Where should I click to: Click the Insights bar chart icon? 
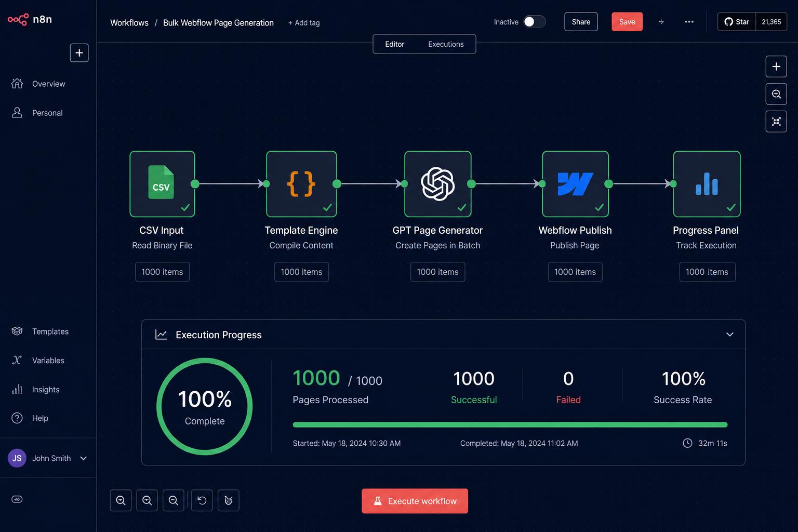[17, 389]
